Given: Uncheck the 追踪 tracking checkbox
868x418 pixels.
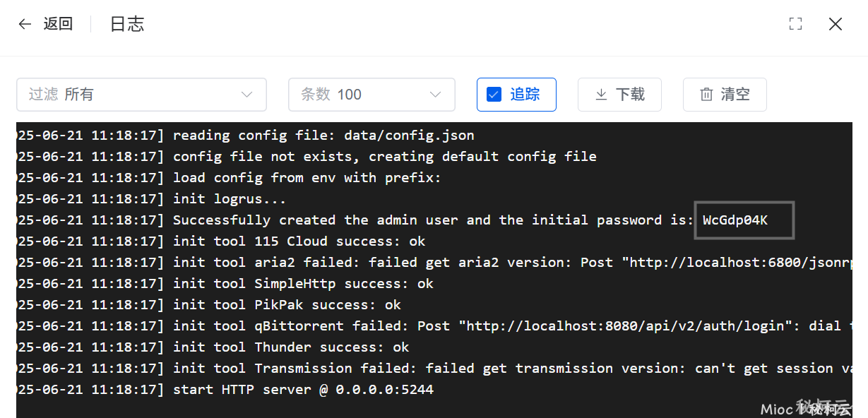Looking at the screenshot, I should coord(494,95).
